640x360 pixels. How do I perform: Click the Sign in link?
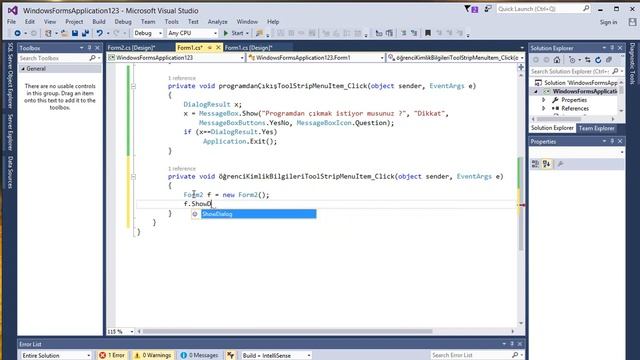[x=608, y=22]
